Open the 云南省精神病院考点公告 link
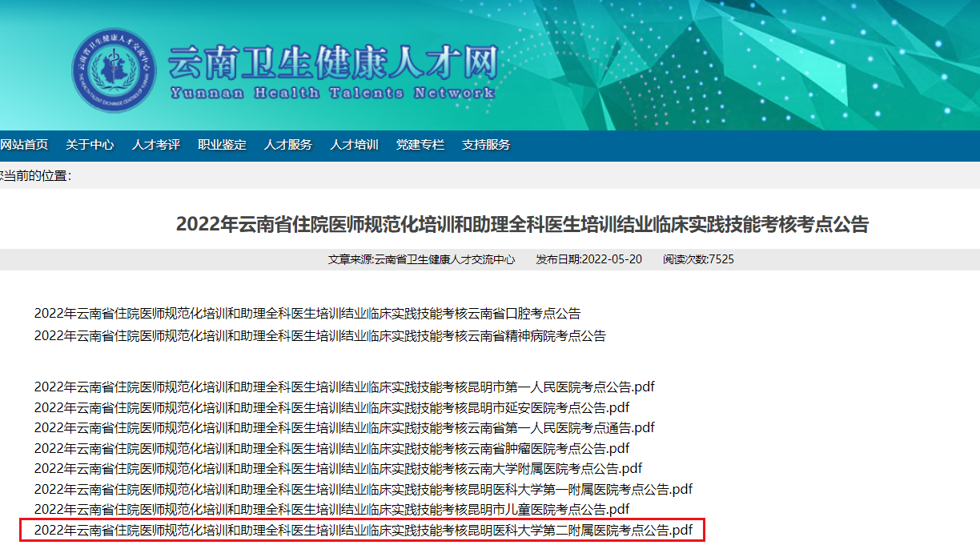 (x=319, y=336)
